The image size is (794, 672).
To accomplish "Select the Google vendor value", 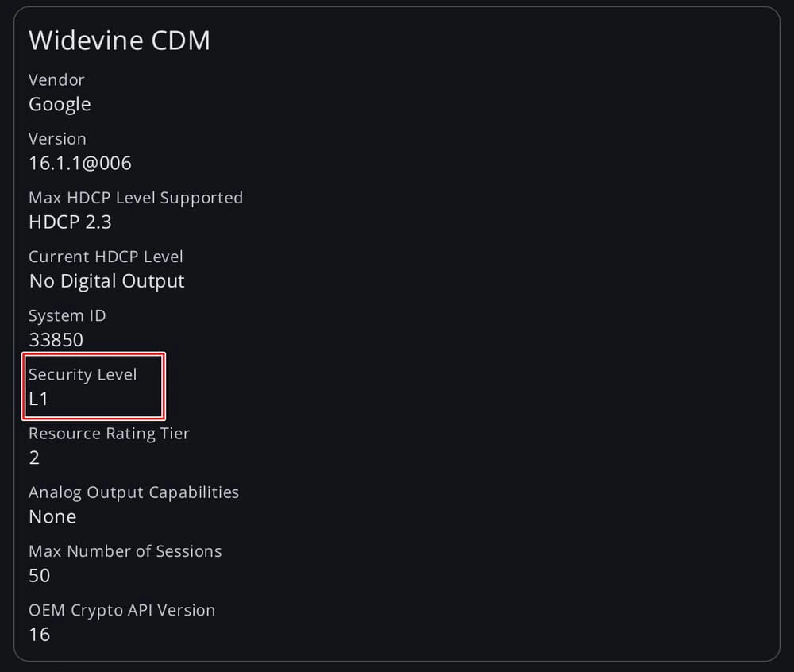I will click(60, 104).
